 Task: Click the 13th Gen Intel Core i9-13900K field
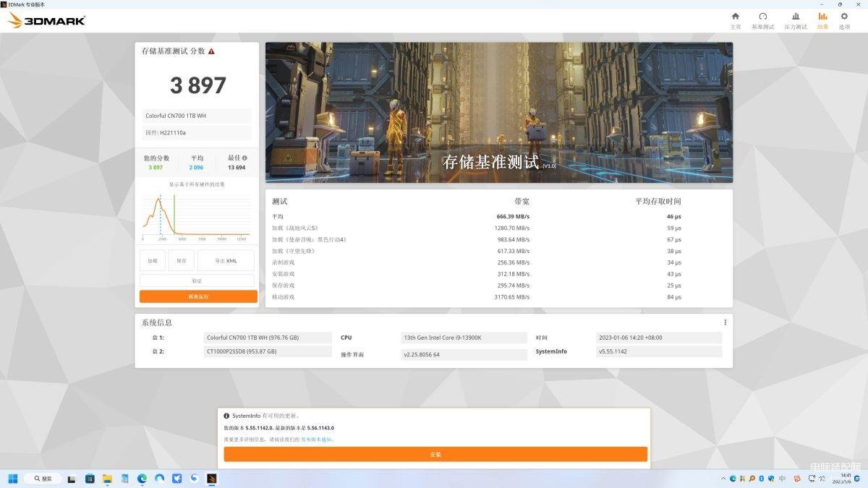464,338
